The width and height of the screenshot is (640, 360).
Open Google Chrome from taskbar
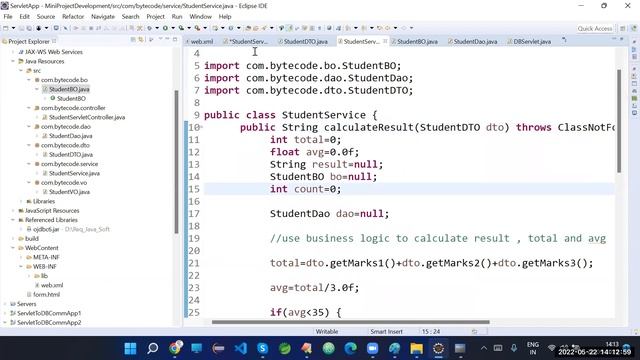175,348
